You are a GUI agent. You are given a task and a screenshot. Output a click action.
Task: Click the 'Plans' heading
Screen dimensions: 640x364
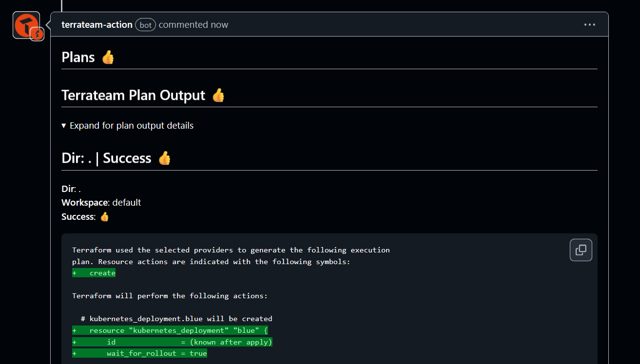click(x=78, y=57)
